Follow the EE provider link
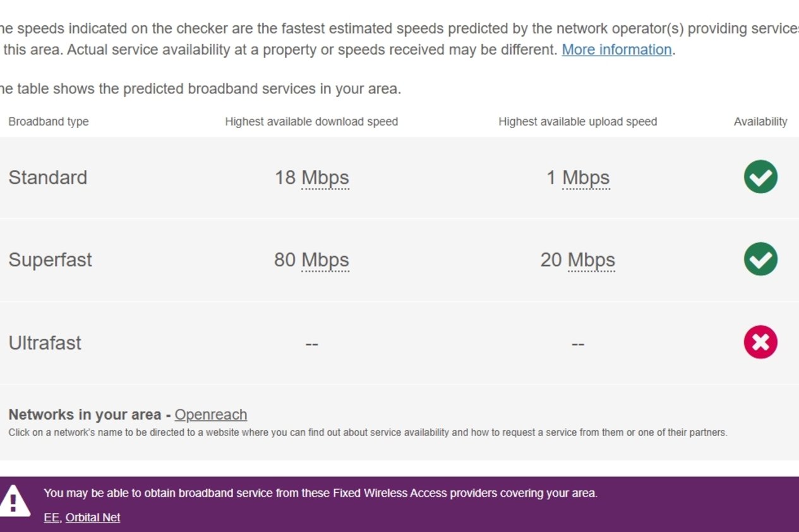Screen dimensions: 799x532 51,517
